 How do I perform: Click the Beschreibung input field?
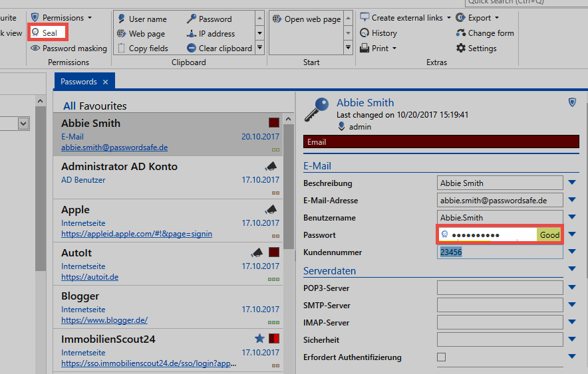click(500, 183)
